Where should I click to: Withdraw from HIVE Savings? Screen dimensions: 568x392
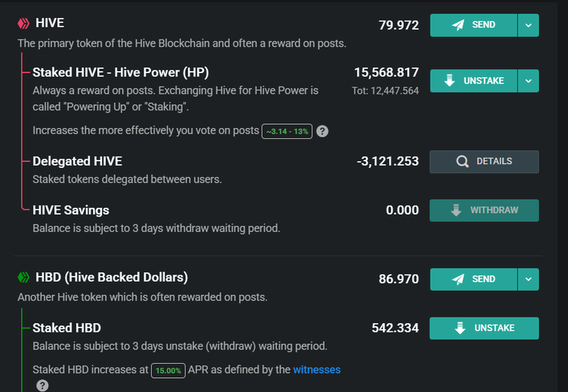click(x=484, y=211)
